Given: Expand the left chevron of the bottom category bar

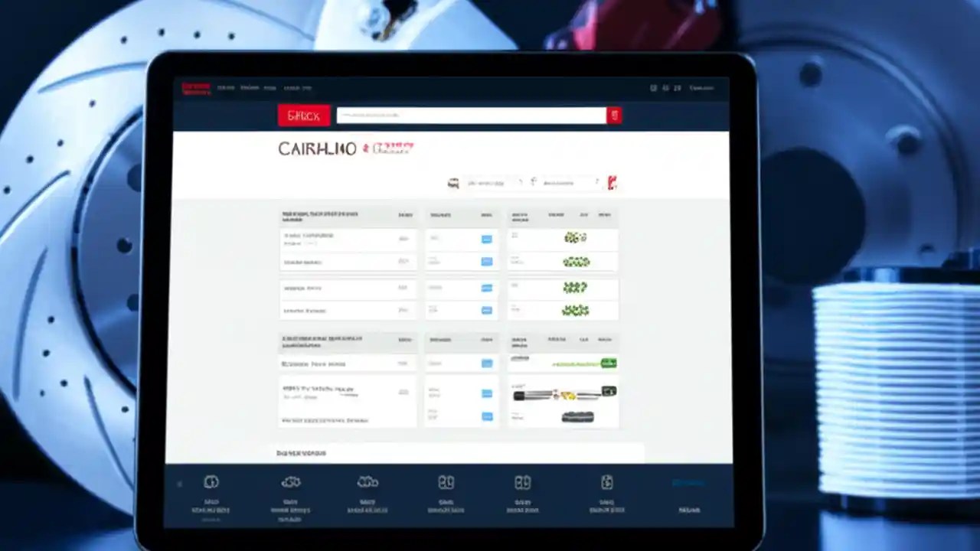Looking at the screenshot, I should [x=180, y=484].
